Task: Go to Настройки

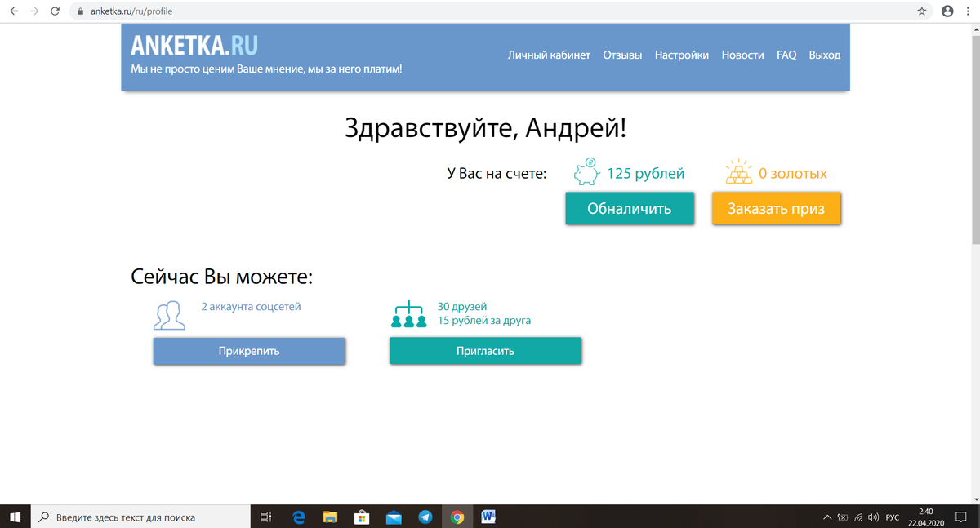Action: [x=682, y=55]
